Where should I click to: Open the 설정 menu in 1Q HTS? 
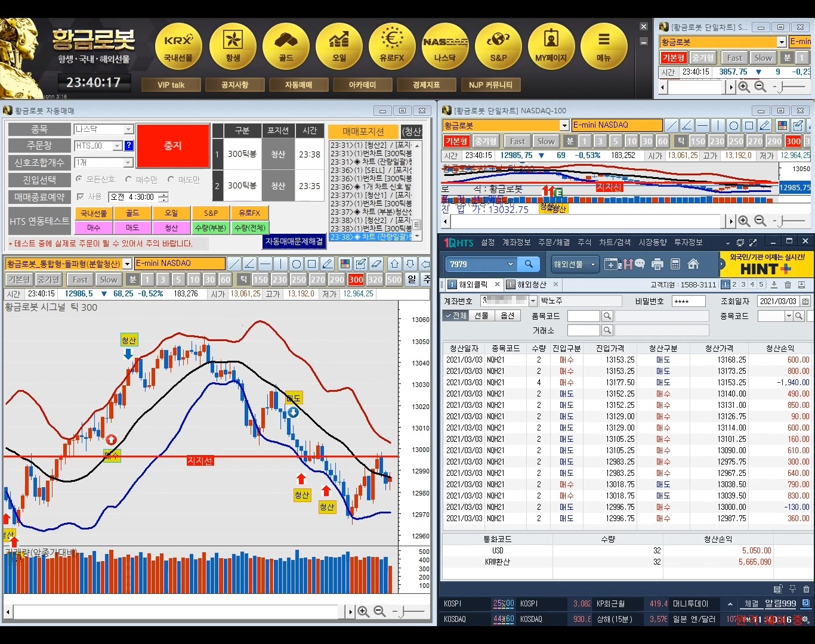[488, 242]
